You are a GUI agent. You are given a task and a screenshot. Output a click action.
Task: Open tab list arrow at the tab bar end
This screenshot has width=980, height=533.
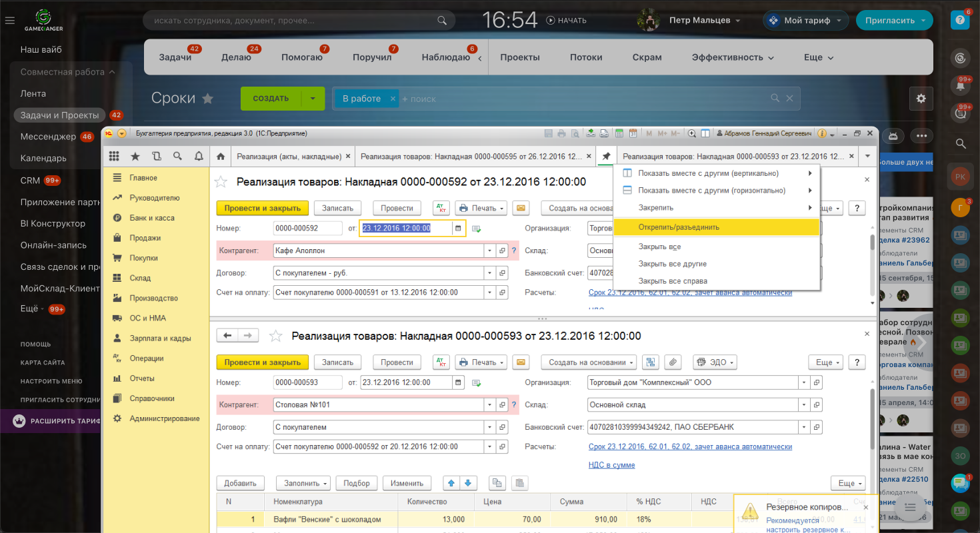point(867,157)
